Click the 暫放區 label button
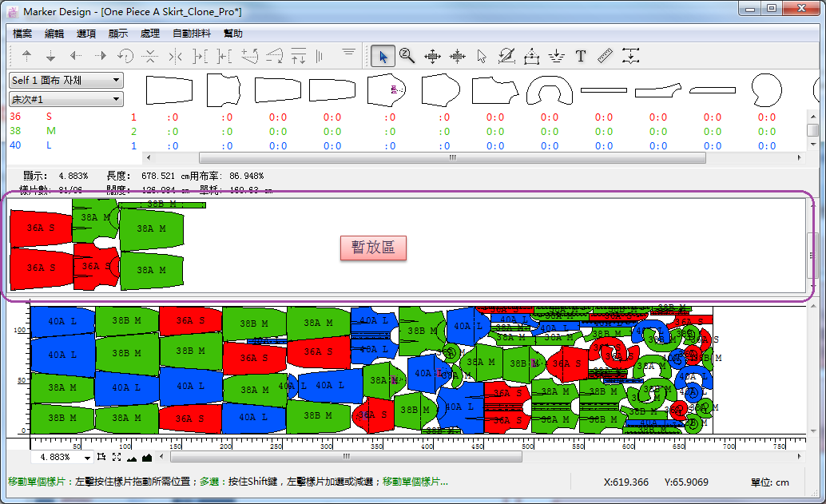This screenshot has height=504, width=826. click(373, 248)
